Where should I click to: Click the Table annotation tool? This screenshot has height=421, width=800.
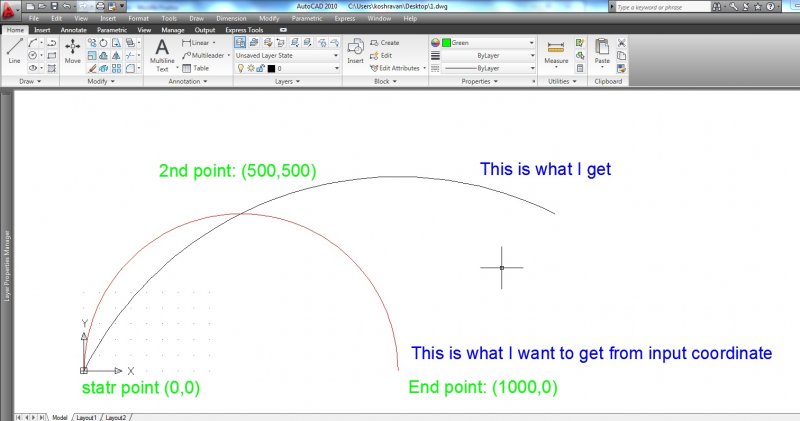(x=195, y=68)
